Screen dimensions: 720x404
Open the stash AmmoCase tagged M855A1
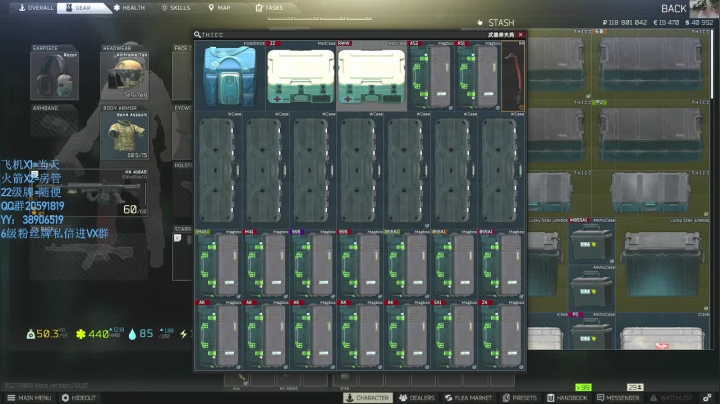(592, 241)
